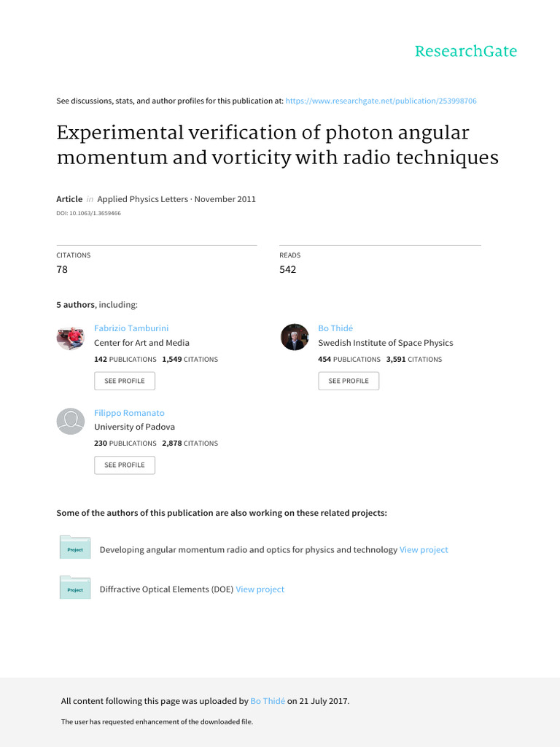Open Bo Thidé's author name link

[x=335, y=328]
